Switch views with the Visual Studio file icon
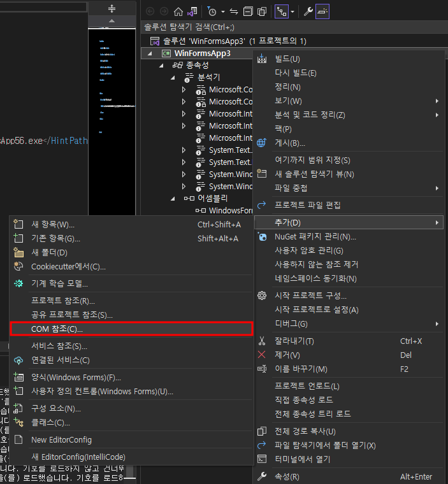The image size is (448, 484). click(192, 11)
